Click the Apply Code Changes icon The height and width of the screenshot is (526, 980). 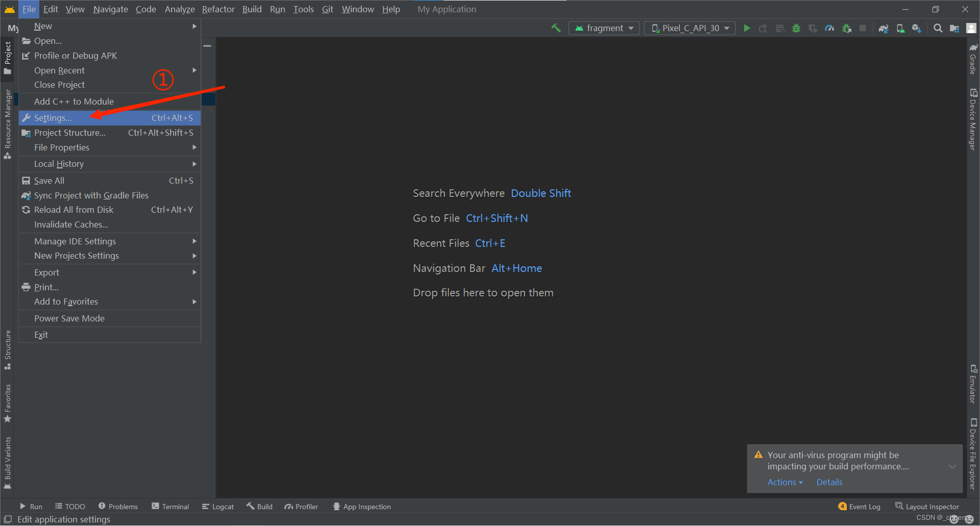[780, 28]
